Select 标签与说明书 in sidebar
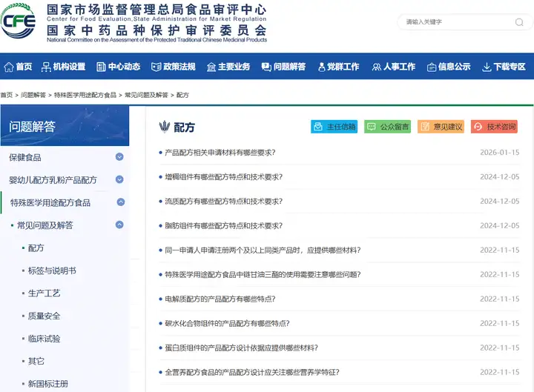This screenshot has width=534, height=392. [x=52, y=270]
